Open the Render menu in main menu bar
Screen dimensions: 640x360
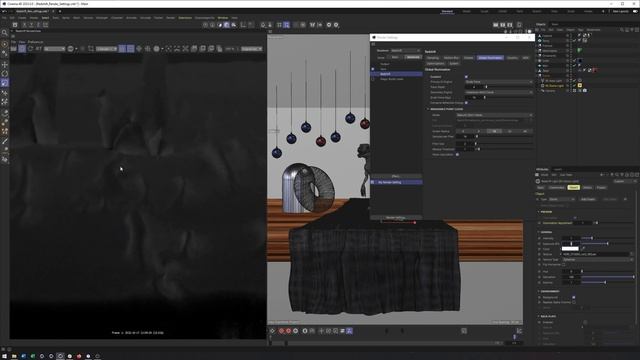[x=171, y=18]
